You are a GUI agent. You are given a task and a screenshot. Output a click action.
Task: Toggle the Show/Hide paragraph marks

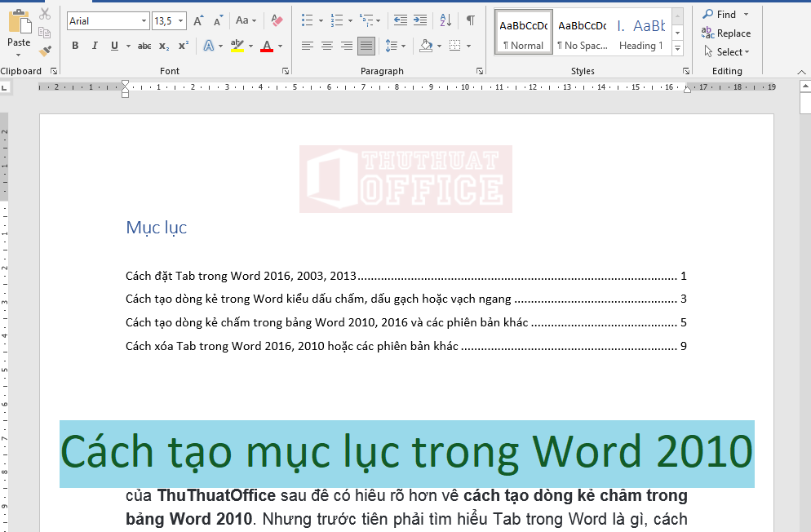point(471,20)
